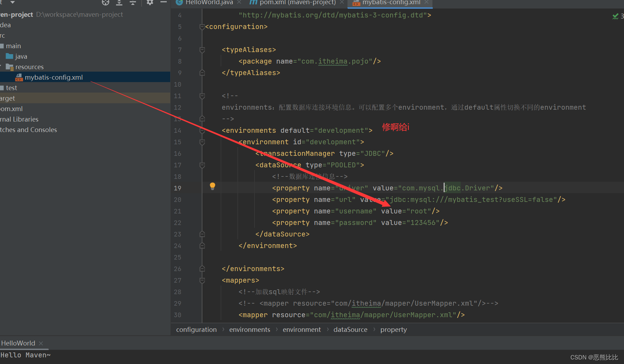This screenshot has height=364, width=624.
Task: Collapse the configuration tag fold on line 5
Action: pyautogui.click(x=202, y=27)
